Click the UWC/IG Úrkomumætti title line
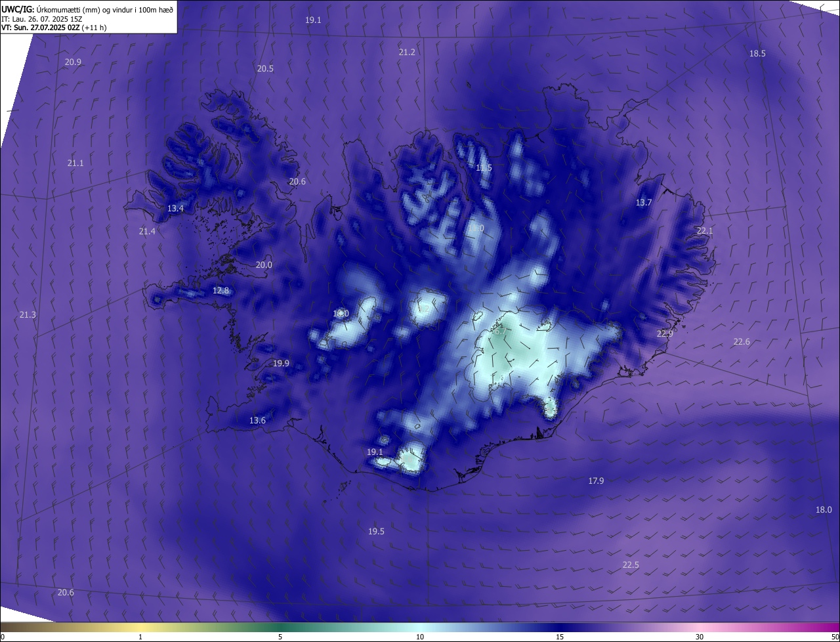 (x=87, y=9)
